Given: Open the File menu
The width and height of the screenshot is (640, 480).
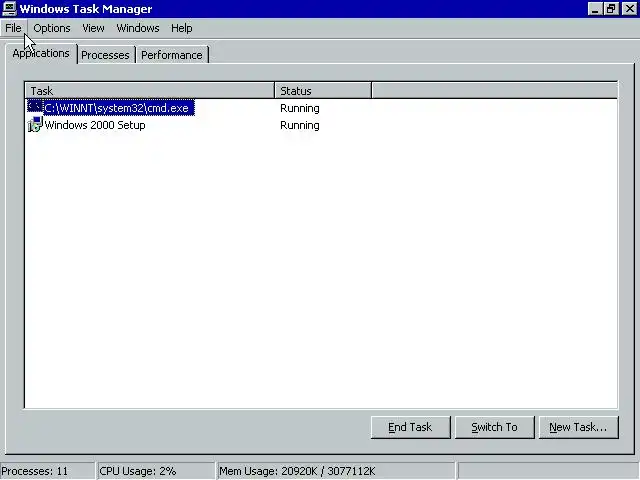Looking at the screenshot, I should point(13,28).
